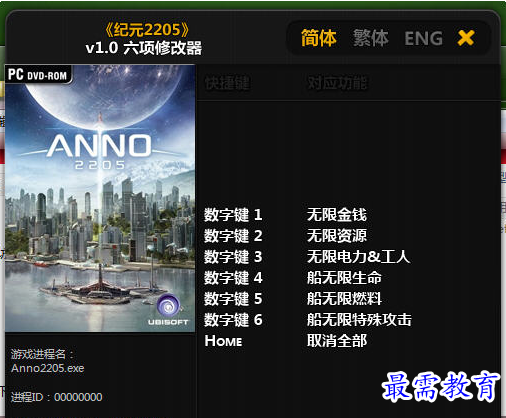This screenshot has height=418, width=506.
Task: Click the 对应功能 column header
Action: coord(337,83)
